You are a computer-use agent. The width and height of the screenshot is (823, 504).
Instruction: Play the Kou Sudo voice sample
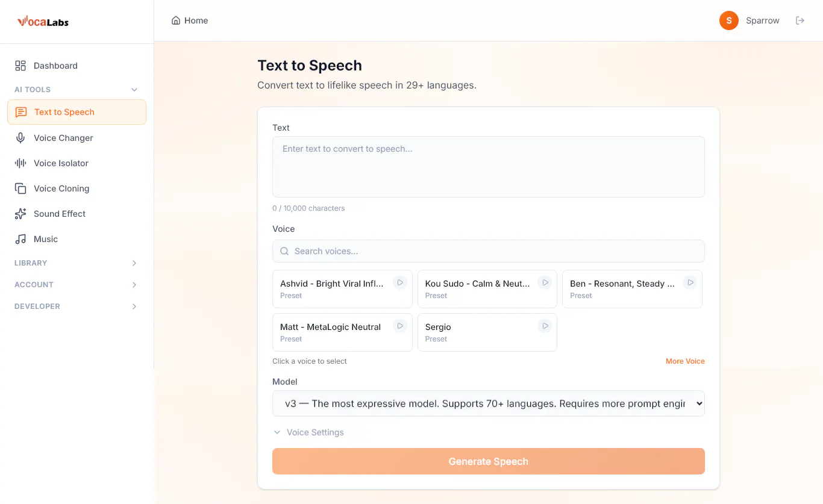tap(545, 282)
